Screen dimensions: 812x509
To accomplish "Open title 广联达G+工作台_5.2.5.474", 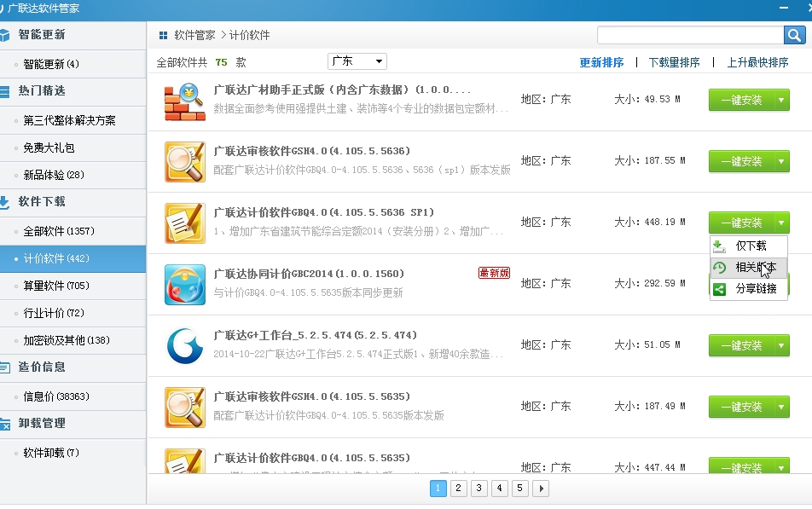I will (316, 335).
